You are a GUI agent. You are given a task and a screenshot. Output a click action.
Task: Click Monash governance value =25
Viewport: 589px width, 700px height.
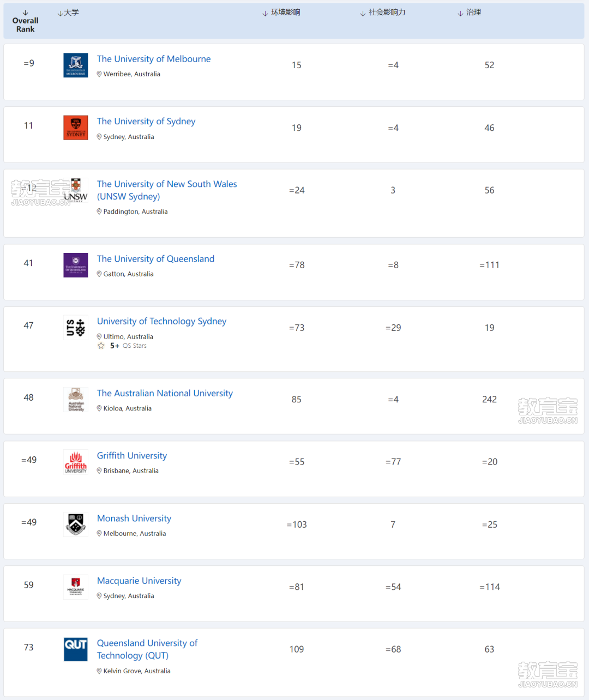pyautogui.click(x=490, y=524)
